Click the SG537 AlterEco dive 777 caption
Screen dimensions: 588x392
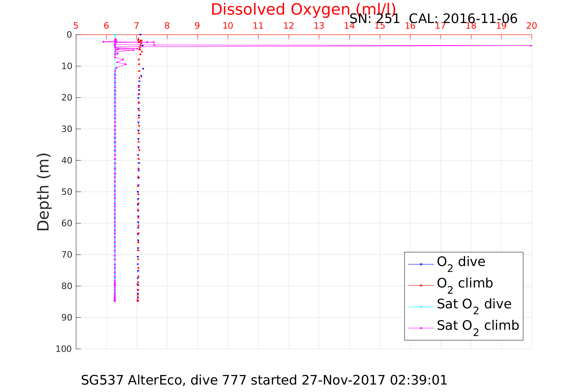pos(264,380)
